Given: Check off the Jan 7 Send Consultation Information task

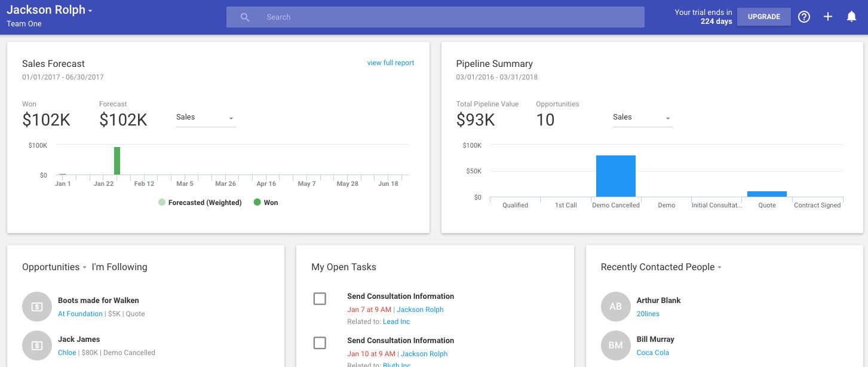Looking at the screenshot, I should click(320, 298).
